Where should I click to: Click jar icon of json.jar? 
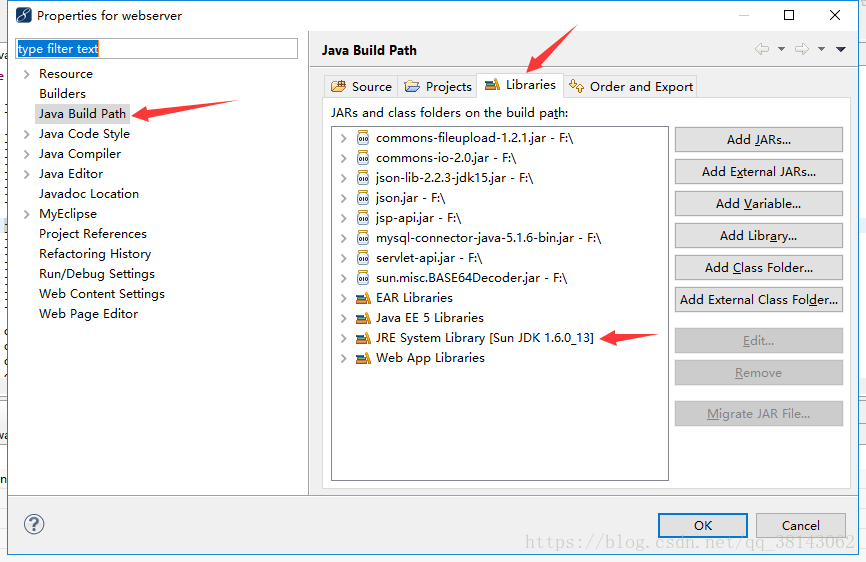click(x=363, y=198)
